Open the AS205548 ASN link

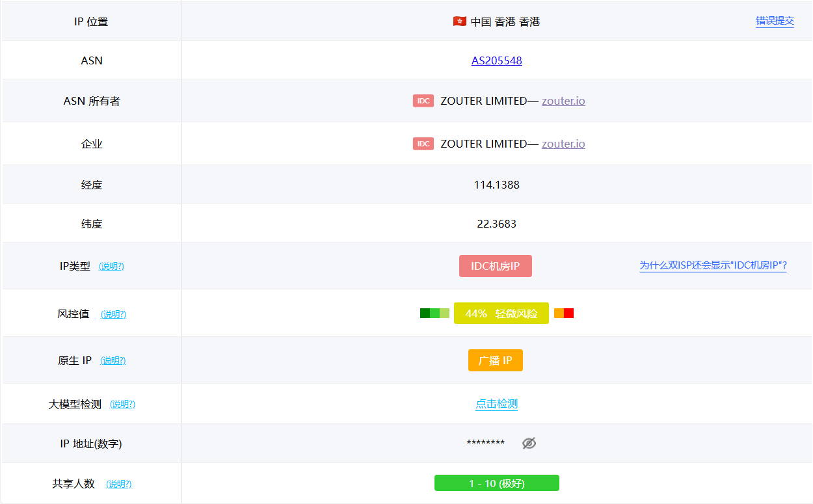point(497,60)
